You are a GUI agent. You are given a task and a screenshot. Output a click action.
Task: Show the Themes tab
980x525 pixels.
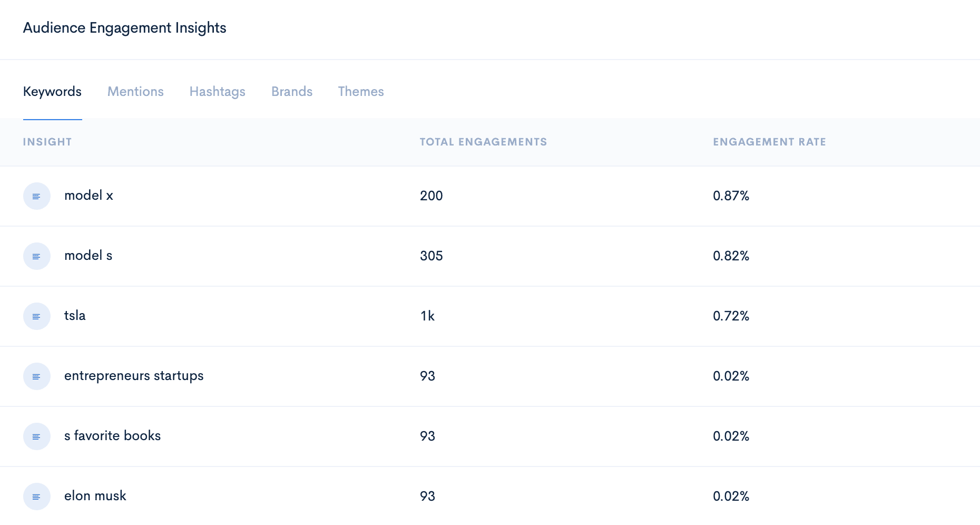[x=361, y=92]
